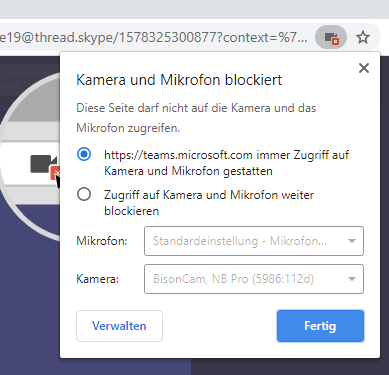Click the 'immer Zugriff auf' permission label text

[227, 163]
